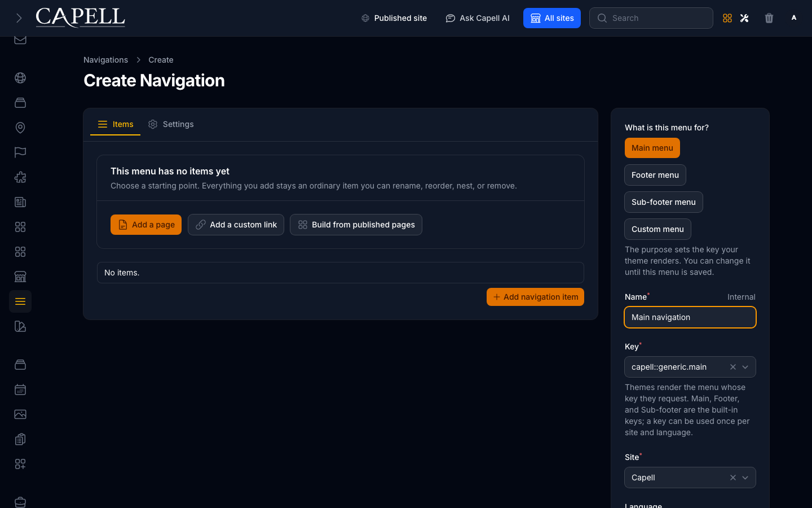The height and width of the screenshot is (508, 812).
Task: Click the "Create" breadcrumb text
Action: 161,60
